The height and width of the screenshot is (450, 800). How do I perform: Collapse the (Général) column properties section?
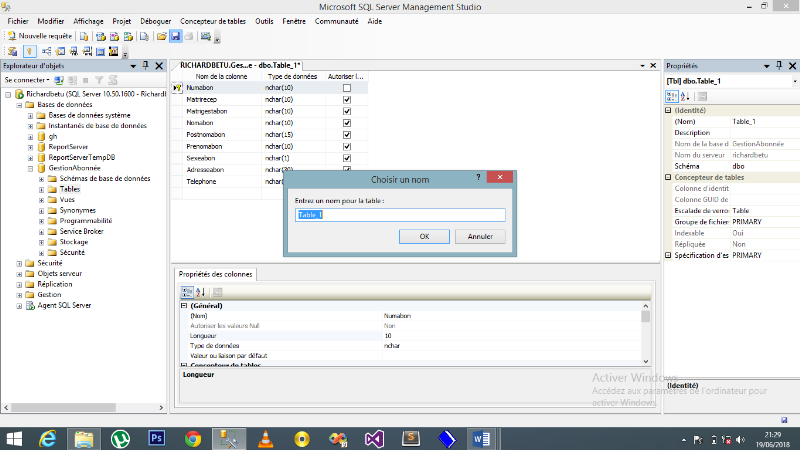[184, 306]
